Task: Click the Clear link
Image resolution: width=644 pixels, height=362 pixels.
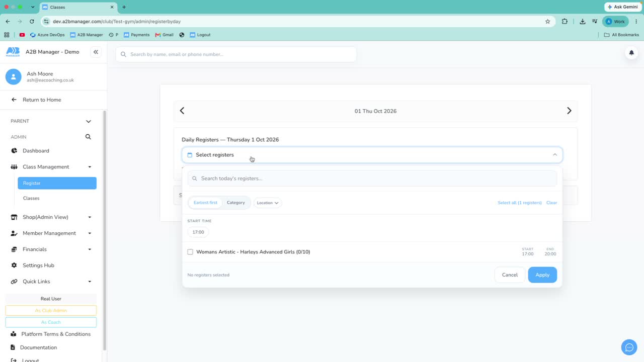Action: [x=551, y=203]
